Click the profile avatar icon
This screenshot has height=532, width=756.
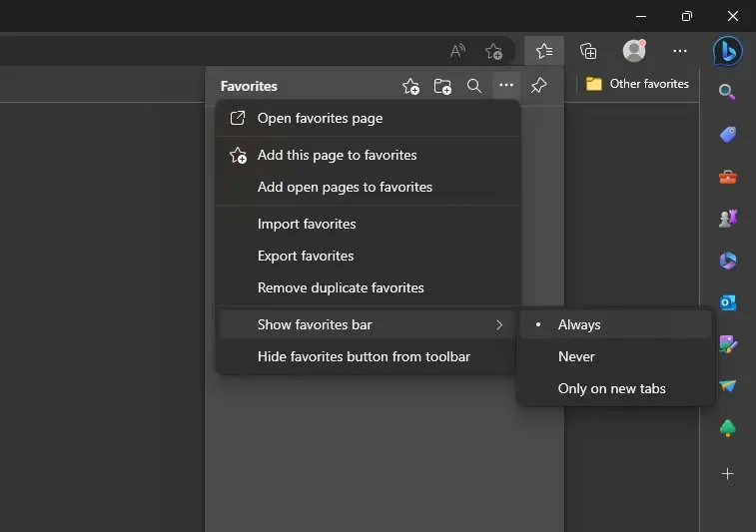633,51
